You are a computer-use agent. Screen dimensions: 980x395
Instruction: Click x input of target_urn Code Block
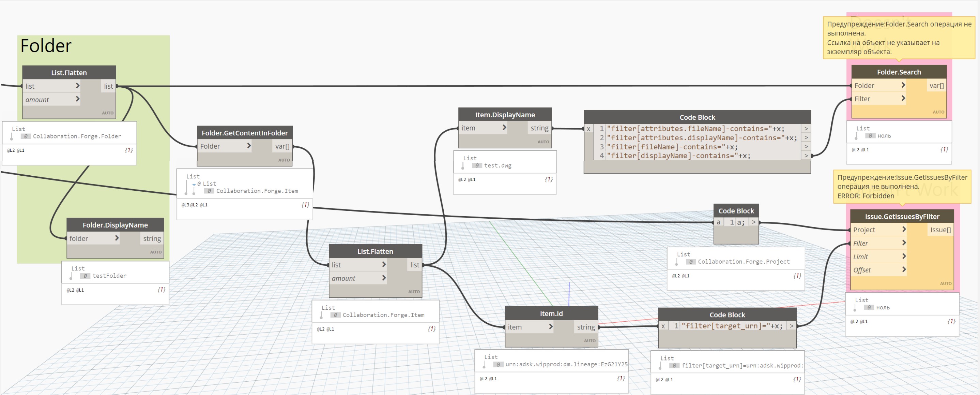coord(663,326)
